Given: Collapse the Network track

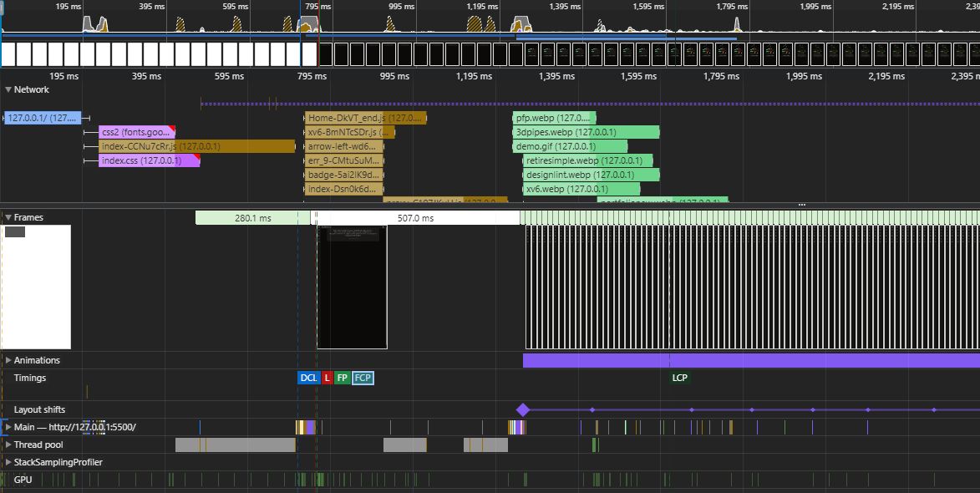Looking at the screenshot, I should pos(8,89).
